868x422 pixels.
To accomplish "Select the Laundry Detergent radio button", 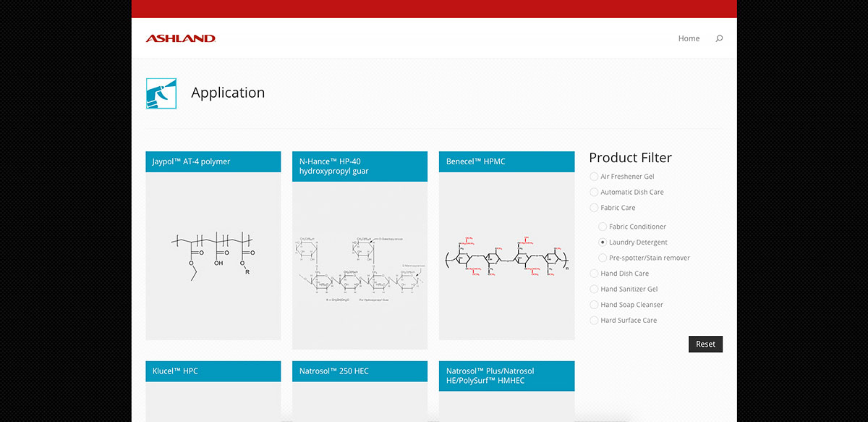I will coord(603,242).
